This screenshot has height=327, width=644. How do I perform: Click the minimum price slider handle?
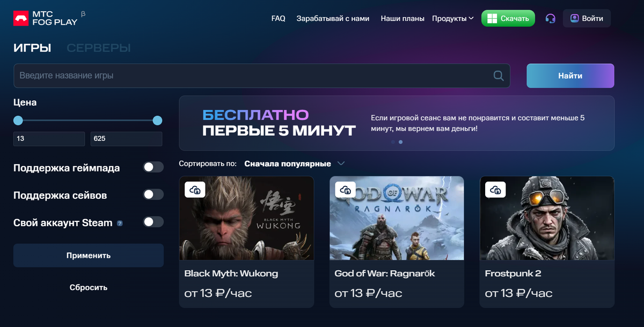pos(18,121)
